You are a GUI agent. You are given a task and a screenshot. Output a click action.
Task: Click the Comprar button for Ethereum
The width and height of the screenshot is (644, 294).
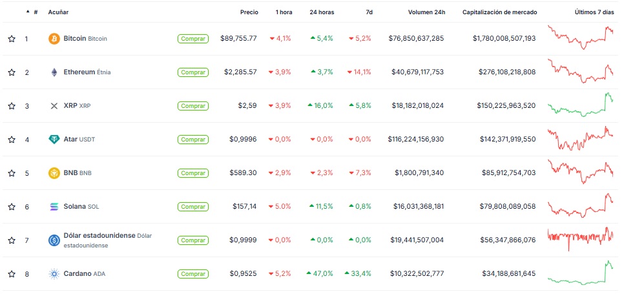193,72
